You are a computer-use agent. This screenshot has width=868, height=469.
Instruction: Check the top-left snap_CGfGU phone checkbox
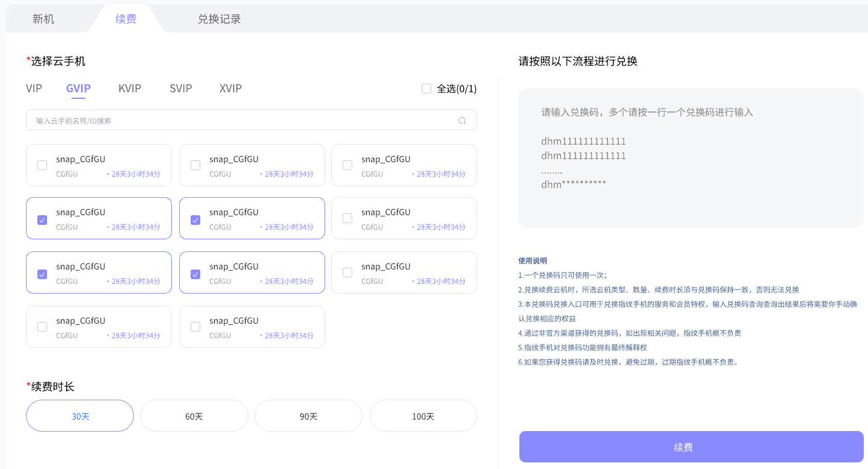tap(42, 165)
